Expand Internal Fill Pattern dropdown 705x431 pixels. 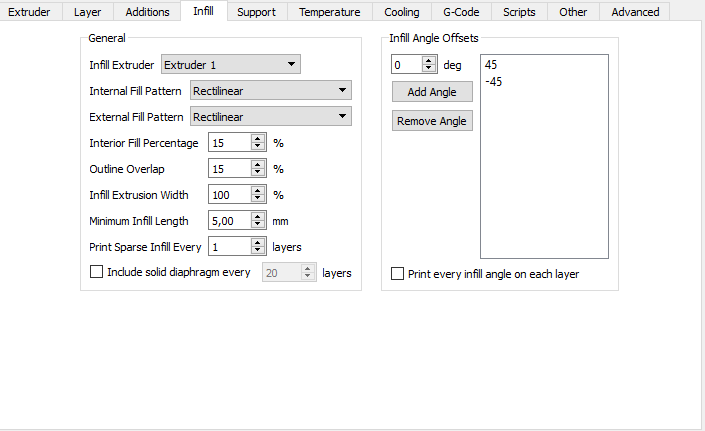point(270,91)
